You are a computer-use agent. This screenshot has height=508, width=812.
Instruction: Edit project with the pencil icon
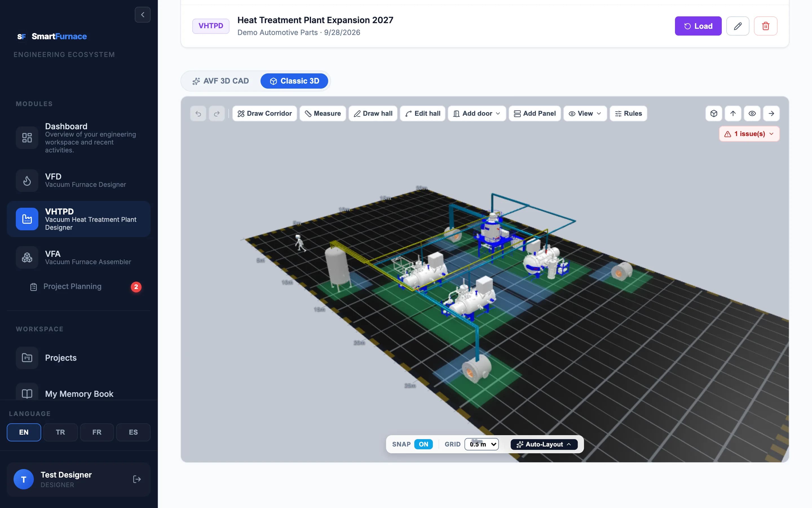738,26
